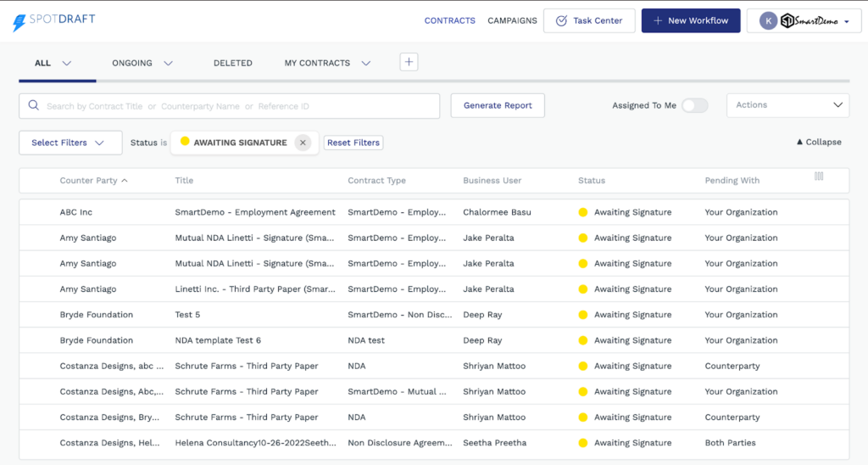Click the Contract Type column header

376,180
